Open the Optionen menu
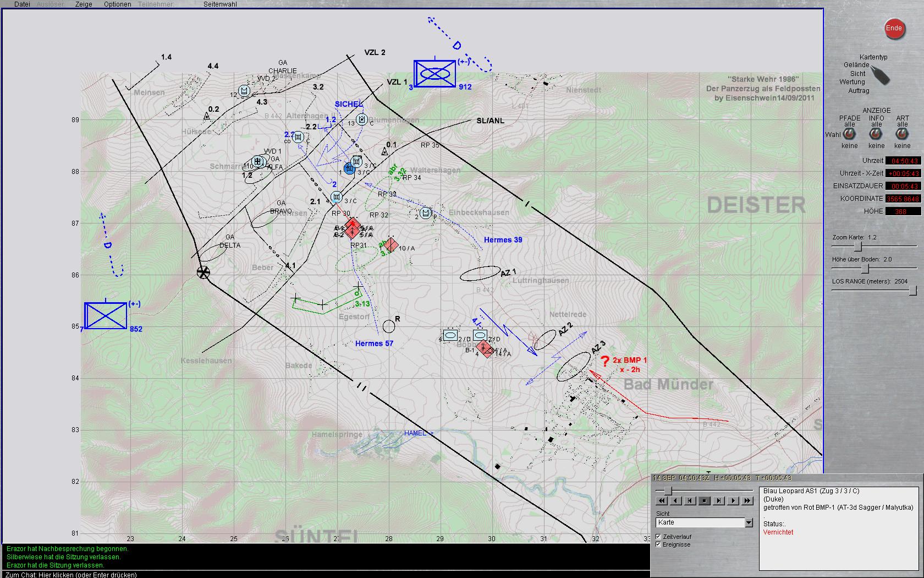This screenshot has height=578, width=924. click(x=118, y=4)
